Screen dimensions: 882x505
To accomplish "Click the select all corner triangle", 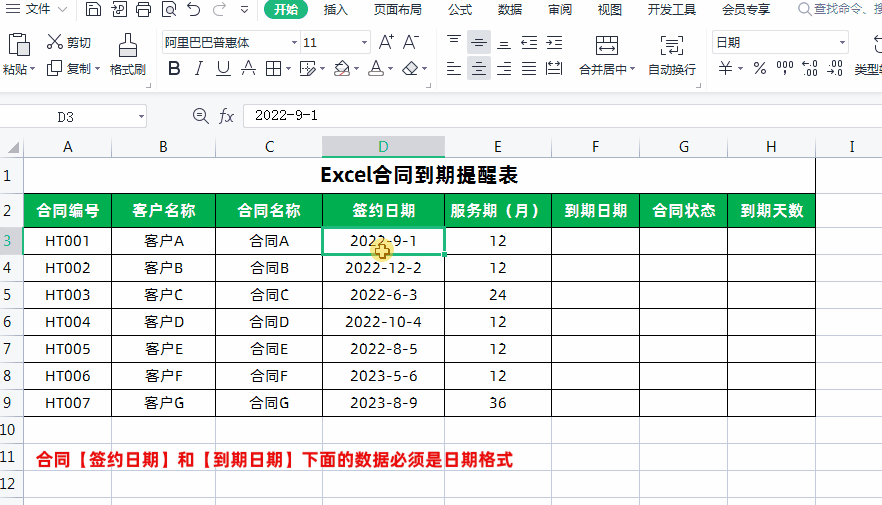I will (12, 147).
